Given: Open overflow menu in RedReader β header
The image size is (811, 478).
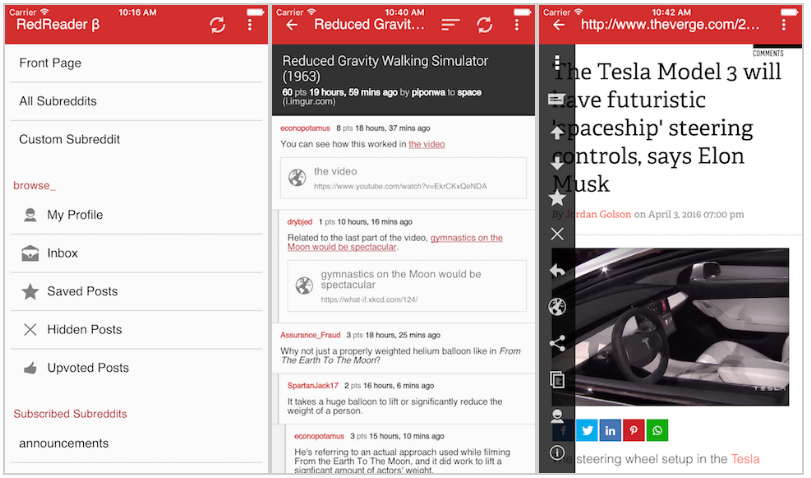Looking at the screenshot, I should coord(250,24).
